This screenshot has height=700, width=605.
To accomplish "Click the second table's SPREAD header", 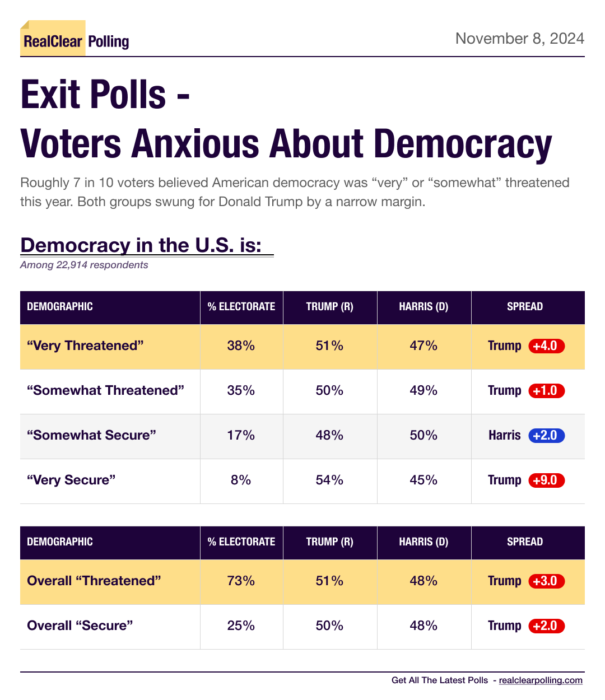I will (525, 542).
